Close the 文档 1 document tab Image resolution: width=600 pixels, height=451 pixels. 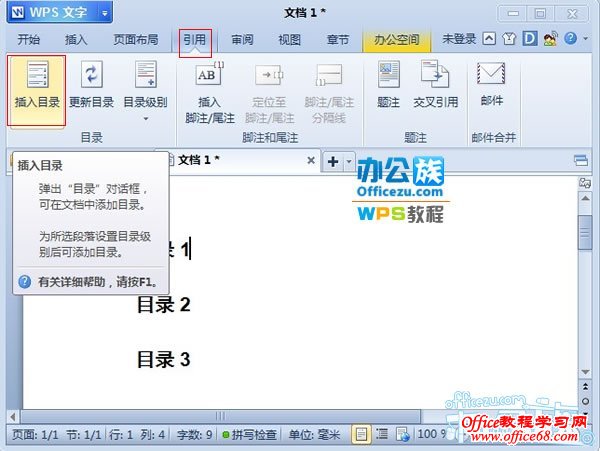click(311, 160)
